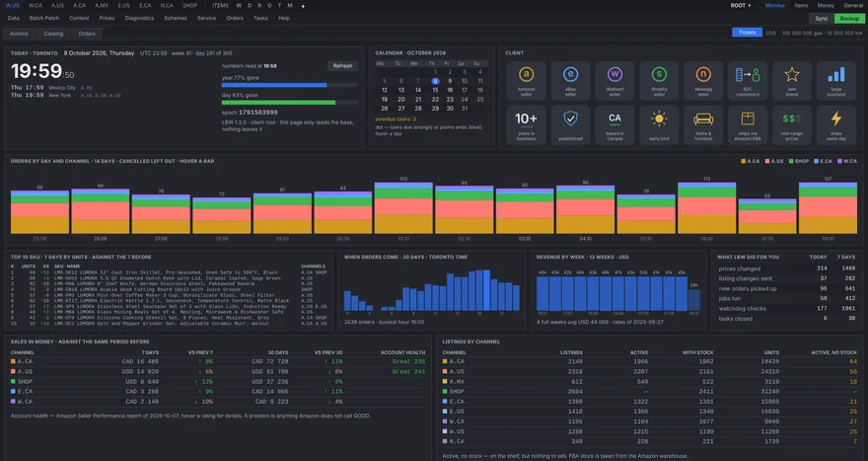
Task: Click the year 77% gone progress bar
Action: pos(290,85)
